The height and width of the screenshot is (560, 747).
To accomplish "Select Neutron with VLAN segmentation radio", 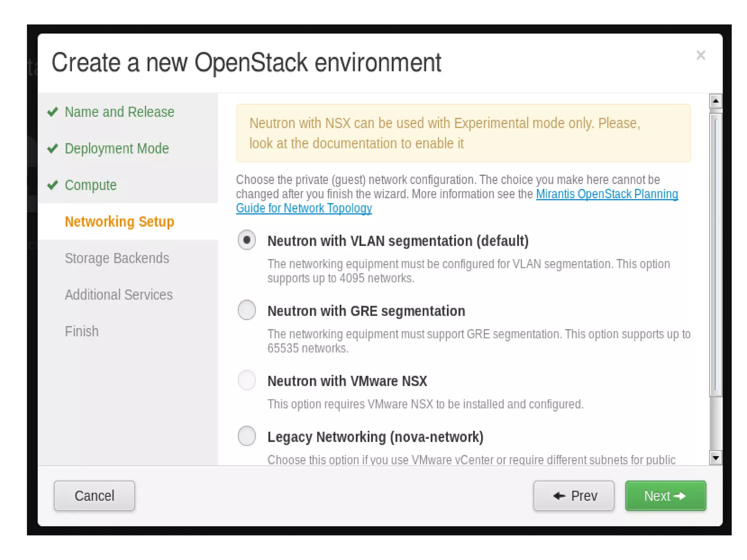I will (247, 240).
